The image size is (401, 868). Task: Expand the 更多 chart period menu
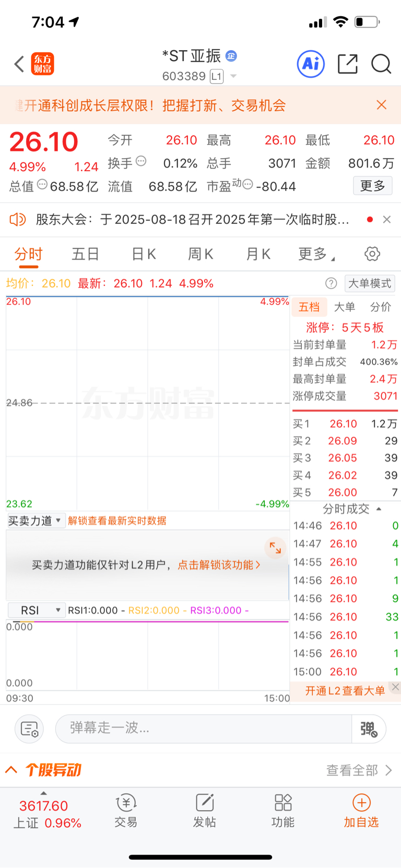tap(316, 254)
